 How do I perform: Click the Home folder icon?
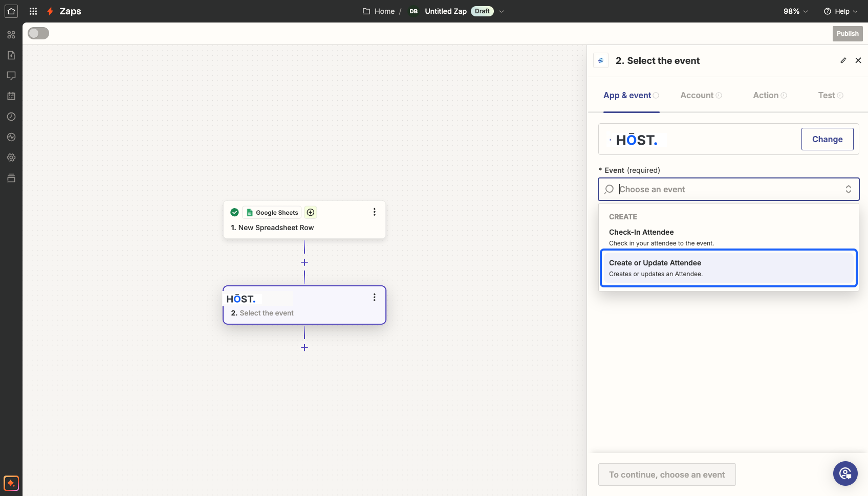pos(366,11)
